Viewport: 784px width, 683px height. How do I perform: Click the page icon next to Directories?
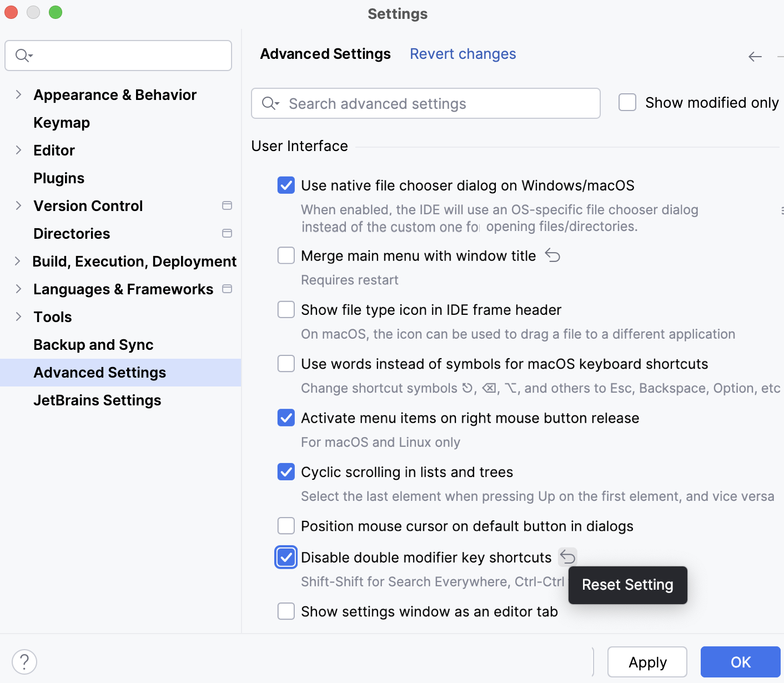(x=227, y=233)
